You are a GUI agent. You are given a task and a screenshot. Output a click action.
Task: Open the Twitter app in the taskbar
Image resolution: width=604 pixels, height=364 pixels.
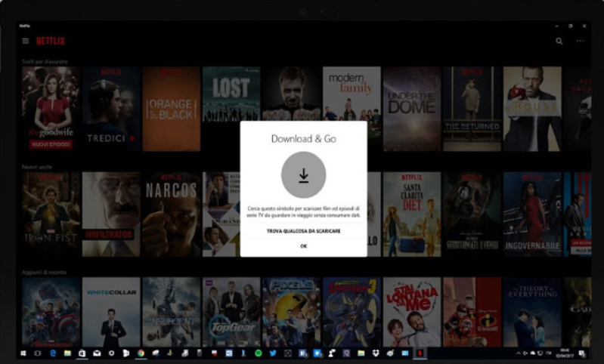273,353
